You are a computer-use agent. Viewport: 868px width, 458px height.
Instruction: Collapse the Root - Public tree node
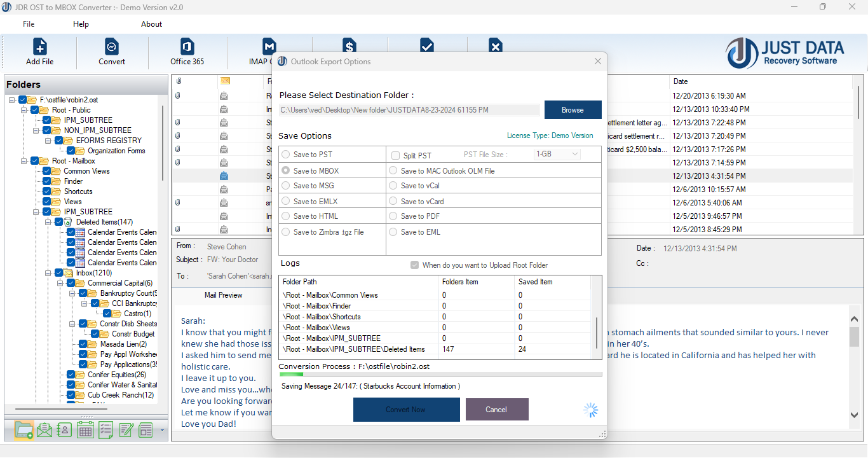24,110
